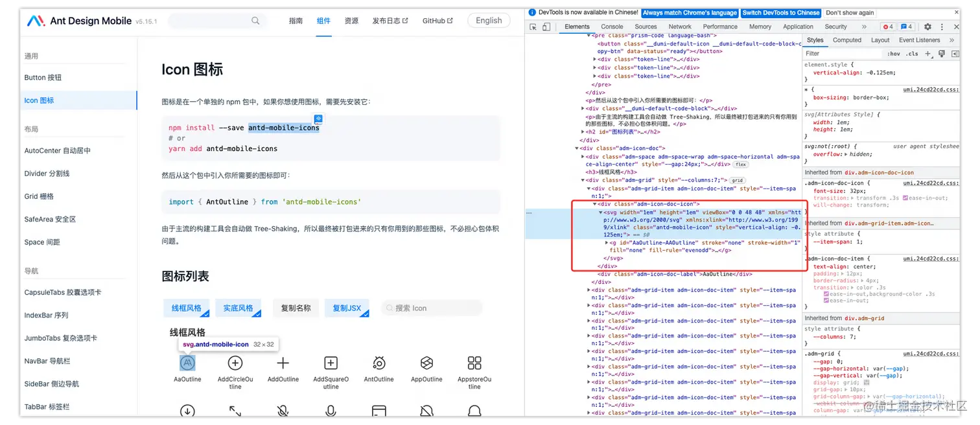The height and width of the screenshot is (425, 980).
Task: Select the 复制JSX copy mode button
Action: [x=347, y=308]
